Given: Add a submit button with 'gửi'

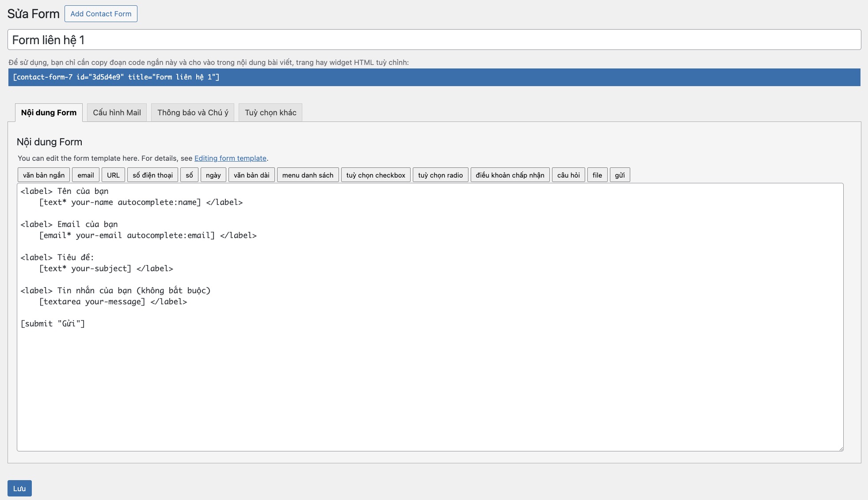Looking at the screenshot, I should [x=620, y=174].
